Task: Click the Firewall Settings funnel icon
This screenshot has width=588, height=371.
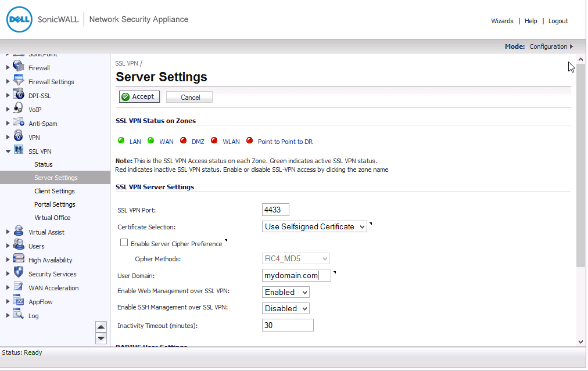Action: [19, 80]
